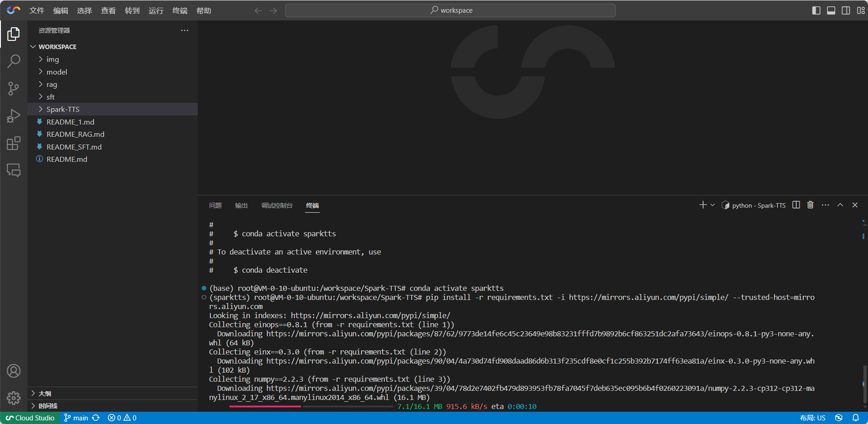Open the 查看 menu

[x=108, y=10]
